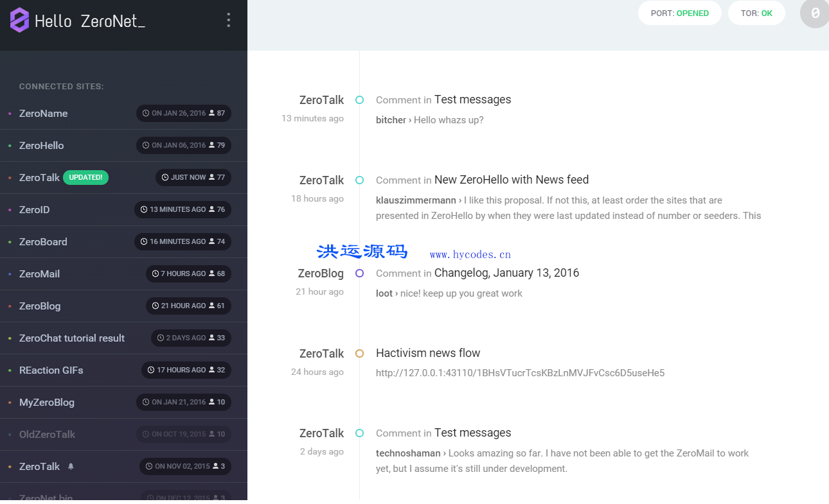Click ZeroName's Jan 26, 2016 peer badge
Viewport: 829px width, 504px height.
click(184, 114)
